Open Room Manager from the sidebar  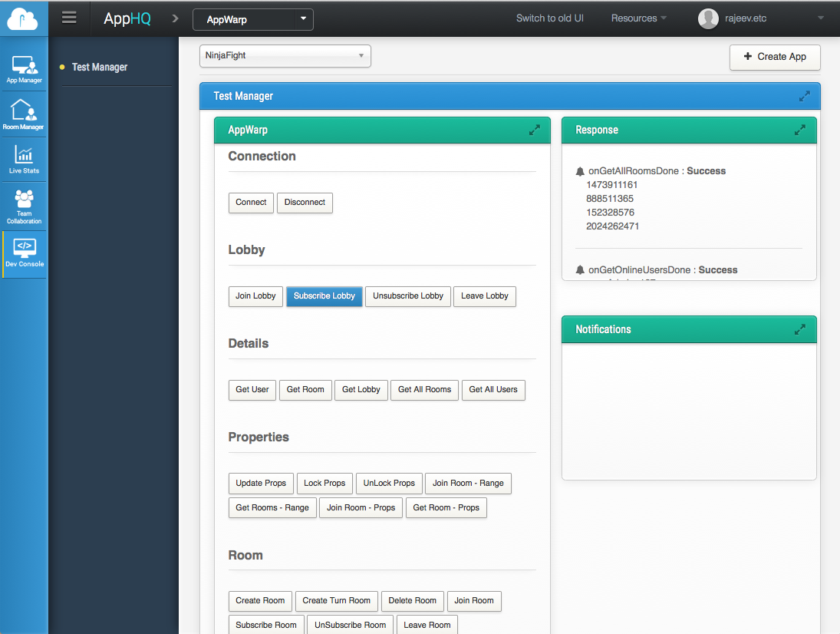coord(24,114)
